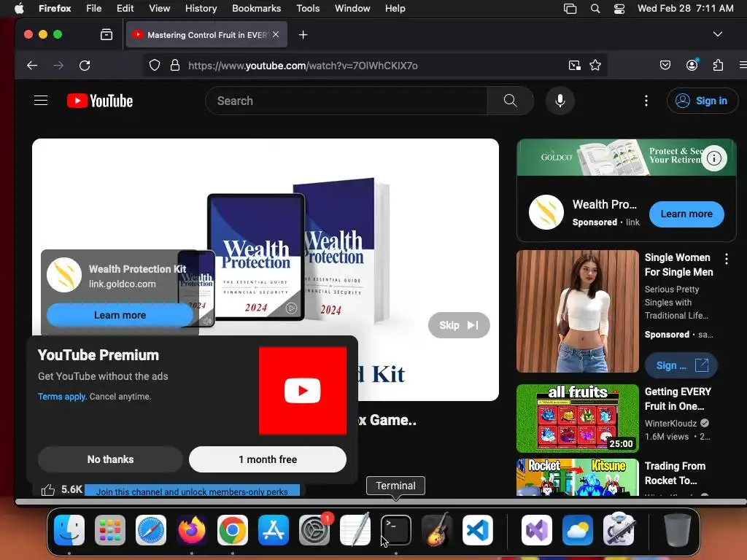Go to YouTube home via logo
Viewport: 747px width, 560px height.
(100, 101)
